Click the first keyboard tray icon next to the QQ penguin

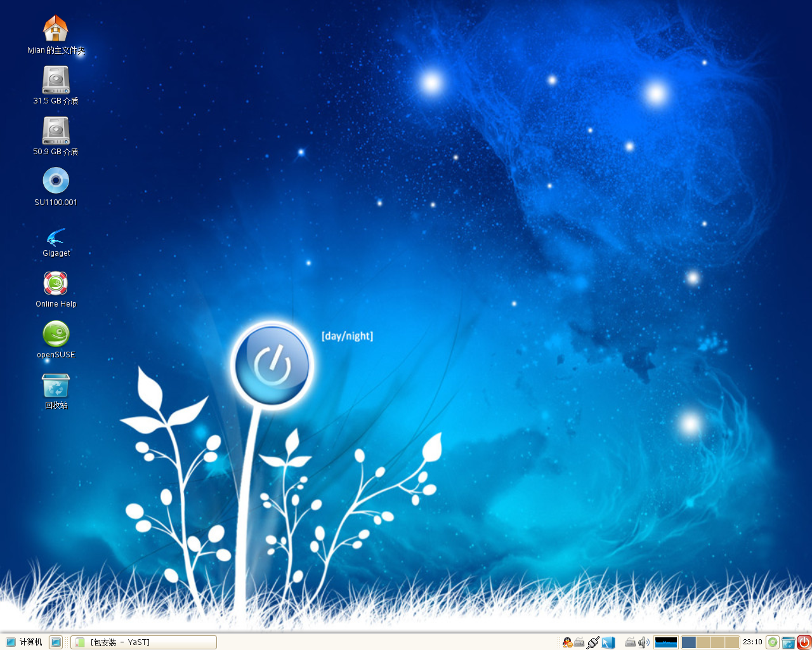(x=579, y=642)
